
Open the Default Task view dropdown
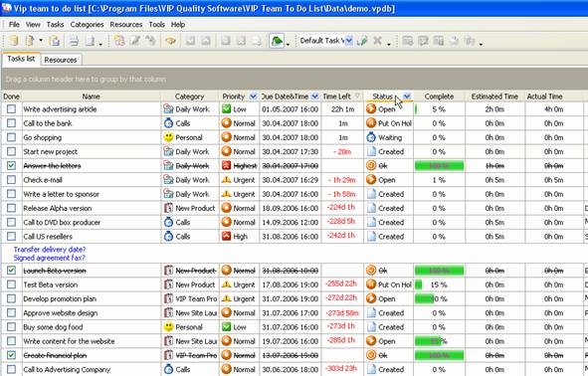(x=349, y=41)
